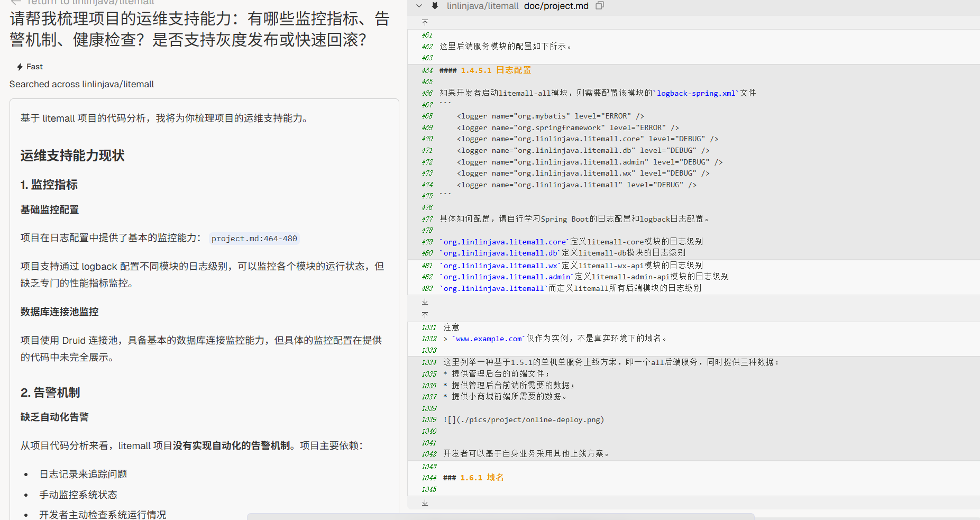Click the 运维支持能力现状 heading
The image size is (980, 520).
pyautogui.click(x=72, y=156)
